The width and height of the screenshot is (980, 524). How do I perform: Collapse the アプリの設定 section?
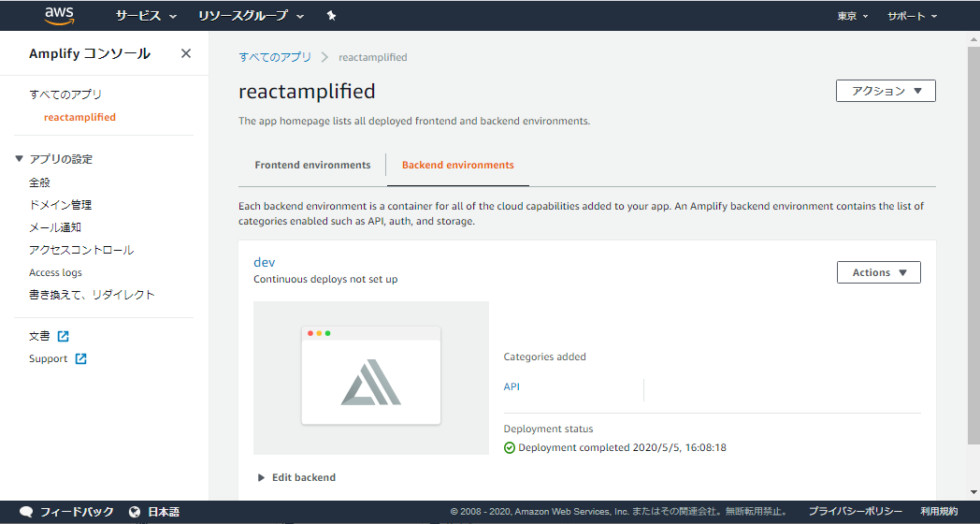point(19,159)
